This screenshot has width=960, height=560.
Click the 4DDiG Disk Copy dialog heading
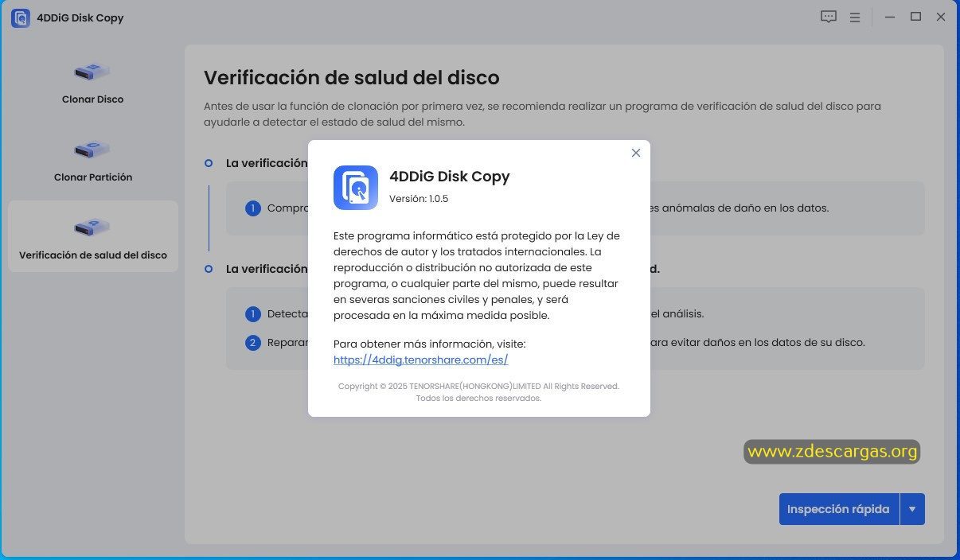pos(450,177)
